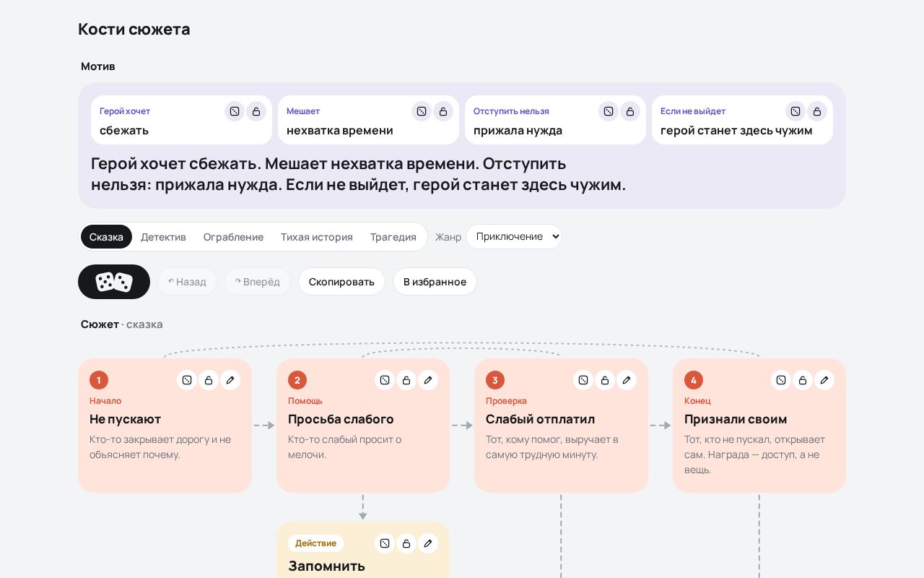Lock step 2 'Просьба слабого' card

[x=406, y=380]
